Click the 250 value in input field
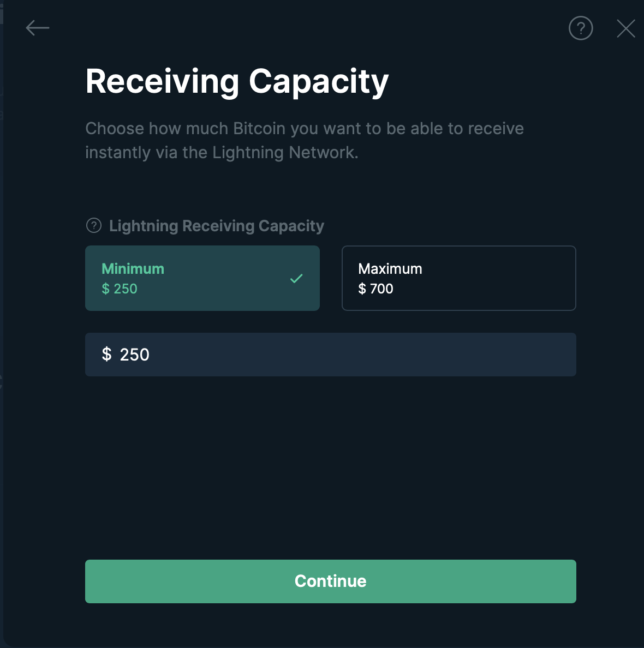 click(x=134, y=355)
